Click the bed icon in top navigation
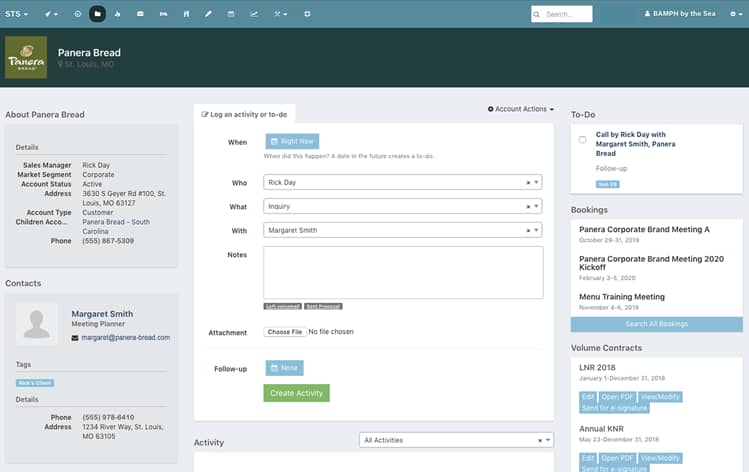This screenshot has height=472, width=749. click(163, 14)
